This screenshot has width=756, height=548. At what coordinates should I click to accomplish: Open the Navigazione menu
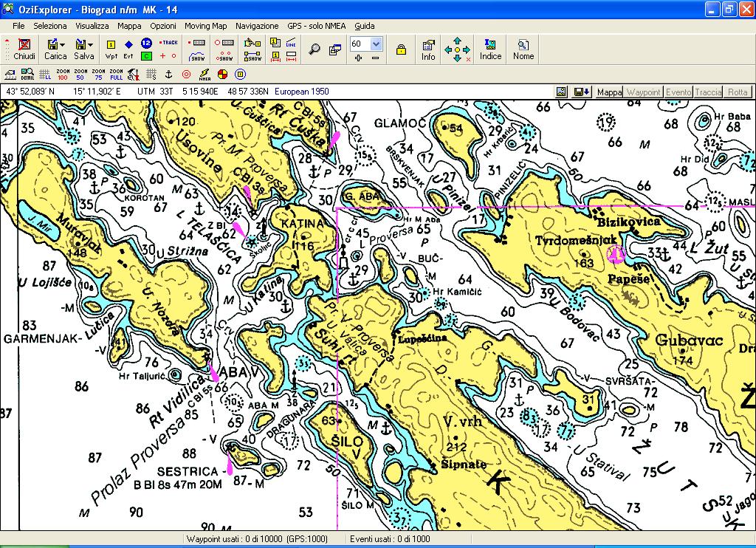tap(257, 26)
